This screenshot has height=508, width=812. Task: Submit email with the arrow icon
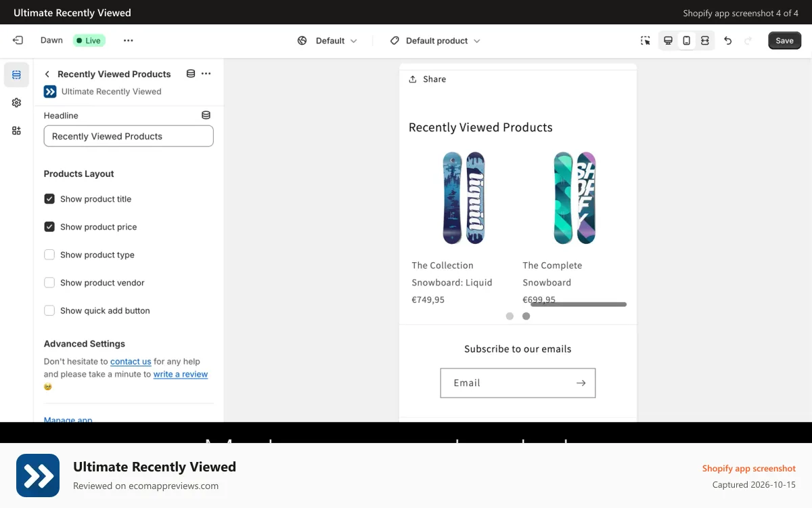(x=581, y=383)
